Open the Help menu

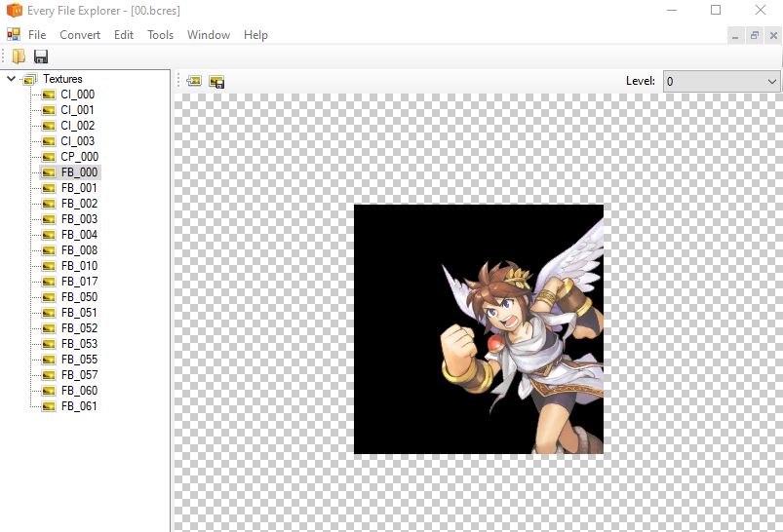(255, 35)
